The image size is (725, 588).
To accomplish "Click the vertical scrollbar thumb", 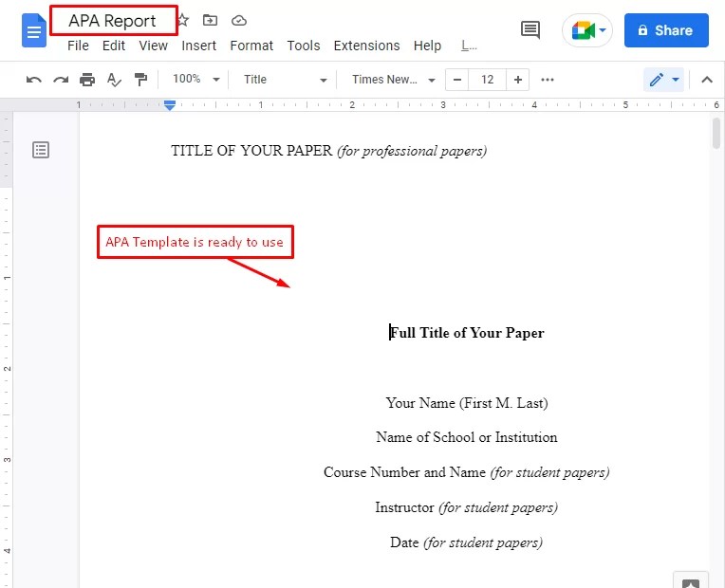I will (x=716, y=134).
